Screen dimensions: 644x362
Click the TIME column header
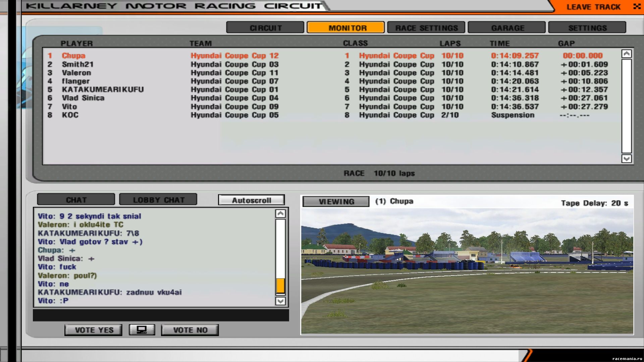[x=500, y=43]
